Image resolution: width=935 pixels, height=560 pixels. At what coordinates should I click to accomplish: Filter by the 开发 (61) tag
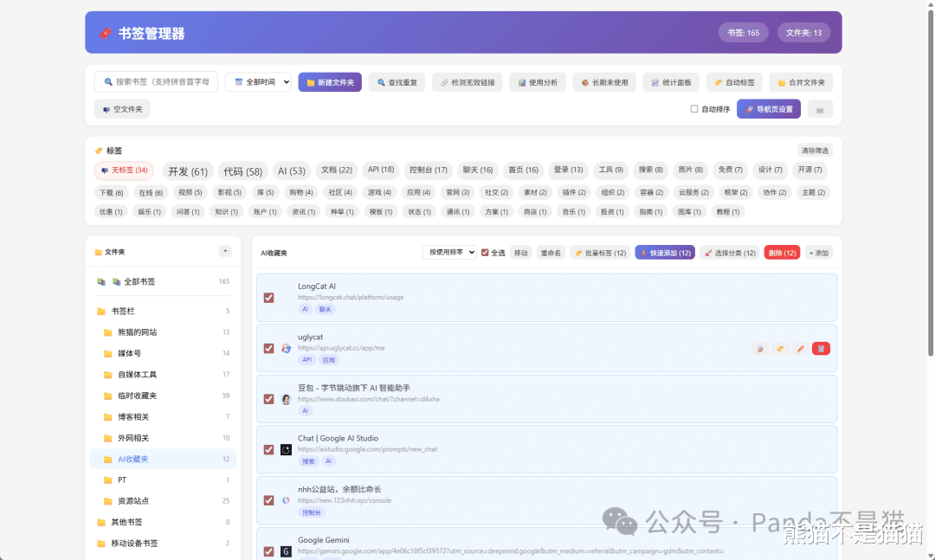(x=188, y=171)
